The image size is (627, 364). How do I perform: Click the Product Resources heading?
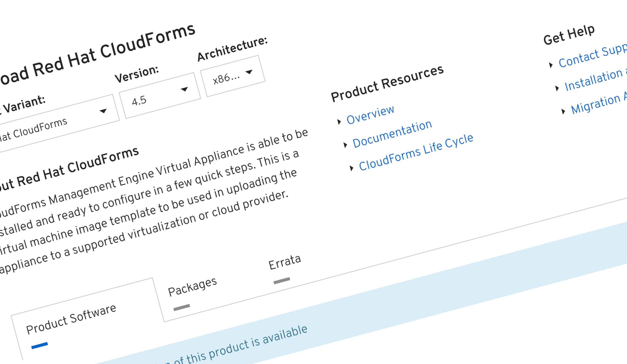coord(387,83)
